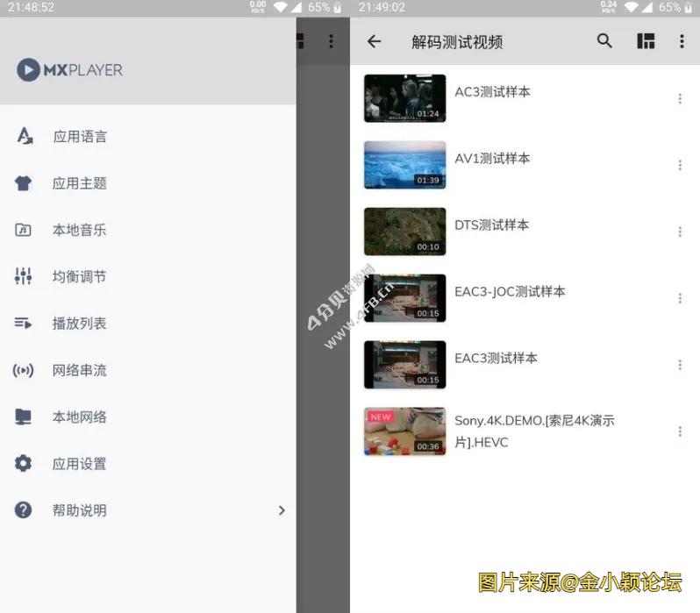Open the top-right overflow menu in 解码测试视频
This screenshot has height=613, width=700.
click(682, 41)
